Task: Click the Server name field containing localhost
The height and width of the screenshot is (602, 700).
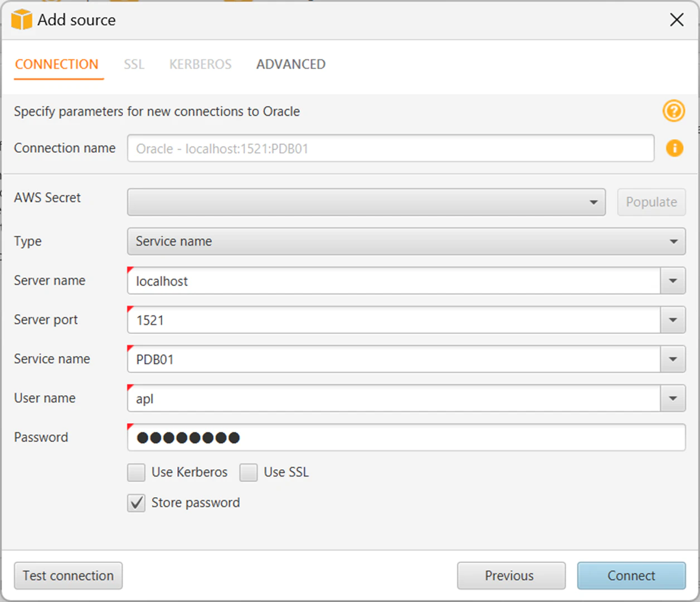Action: tap(394, 281)
